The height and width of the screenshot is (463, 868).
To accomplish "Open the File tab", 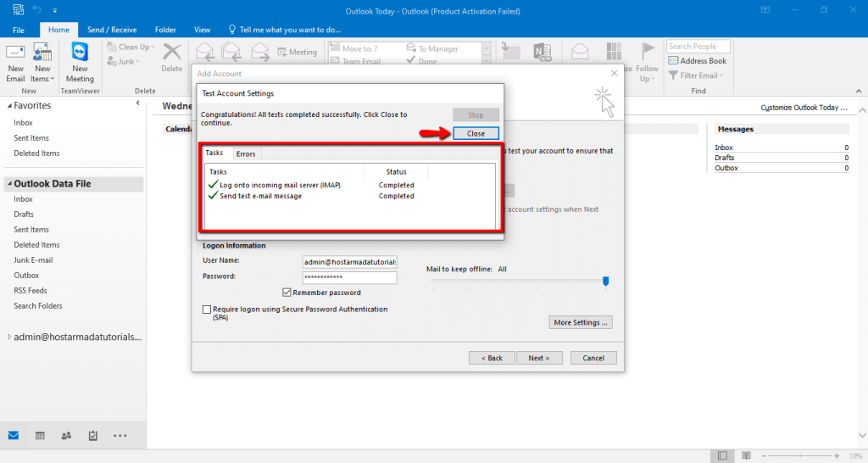I will point(19,30).
